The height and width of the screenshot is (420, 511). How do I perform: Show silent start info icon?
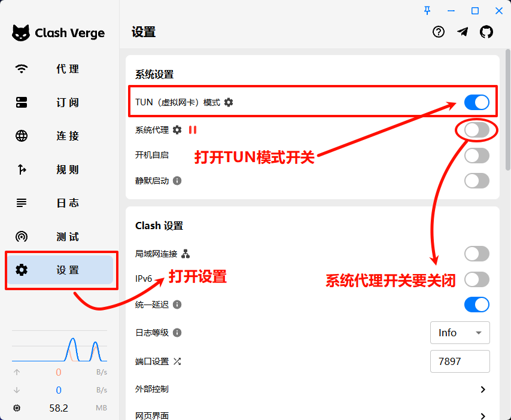[x=177, y=181]
